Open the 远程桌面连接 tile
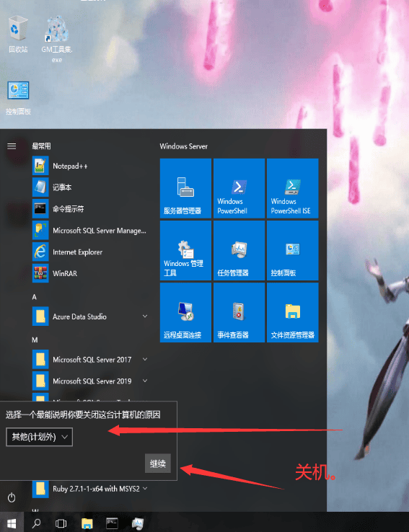The image size is (409, 532). point(185,312)
